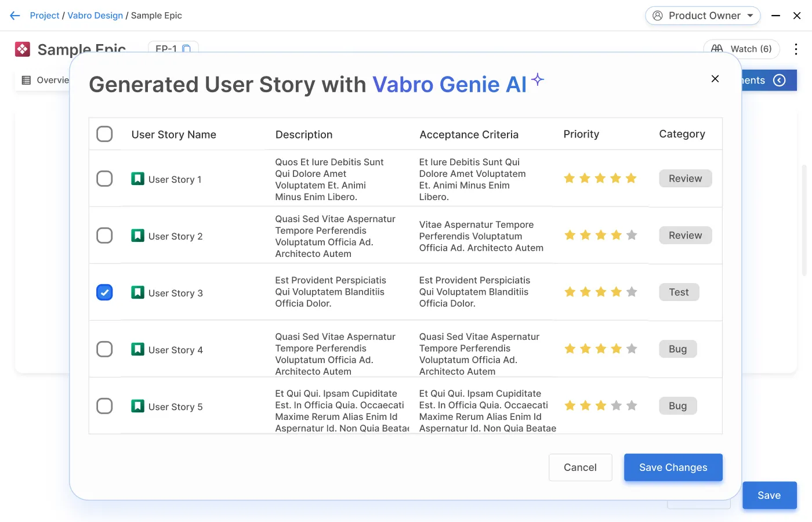This screenshot has height=522, width=812.
Task: Select the User Story 5 name text
Action: coord(176,407)
